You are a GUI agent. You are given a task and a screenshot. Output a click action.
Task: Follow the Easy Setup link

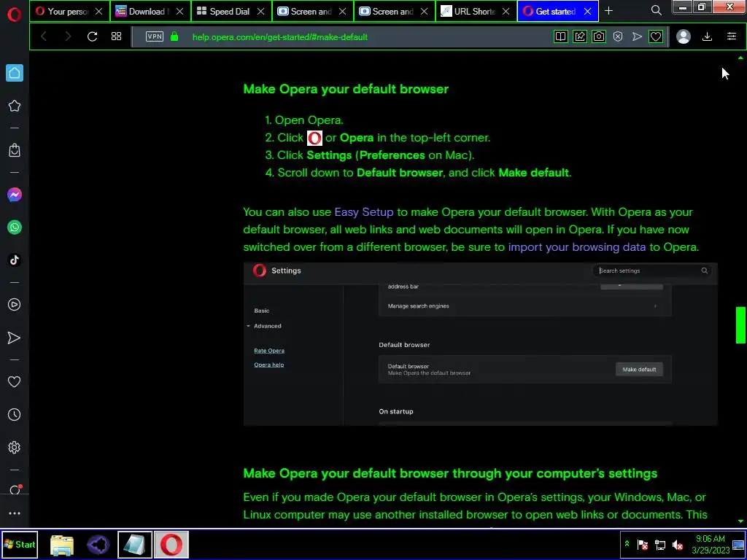(364, 212)
